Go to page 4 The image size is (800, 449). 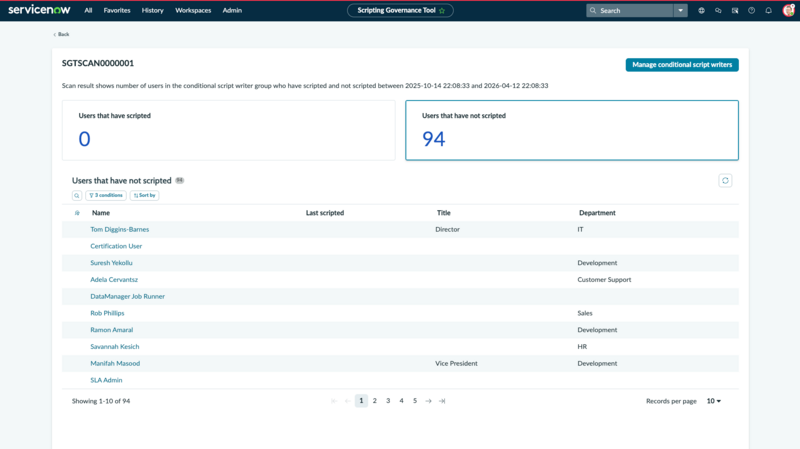point(402,401)
